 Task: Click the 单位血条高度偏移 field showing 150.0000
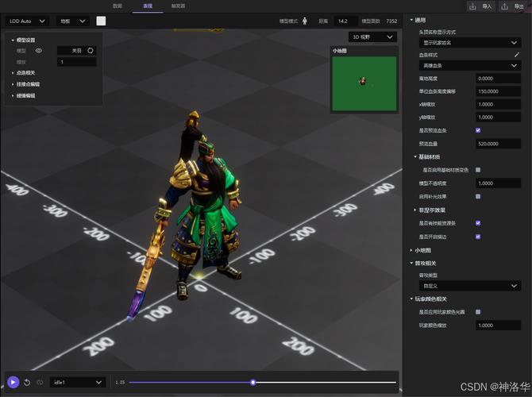(x=498, y=91)
